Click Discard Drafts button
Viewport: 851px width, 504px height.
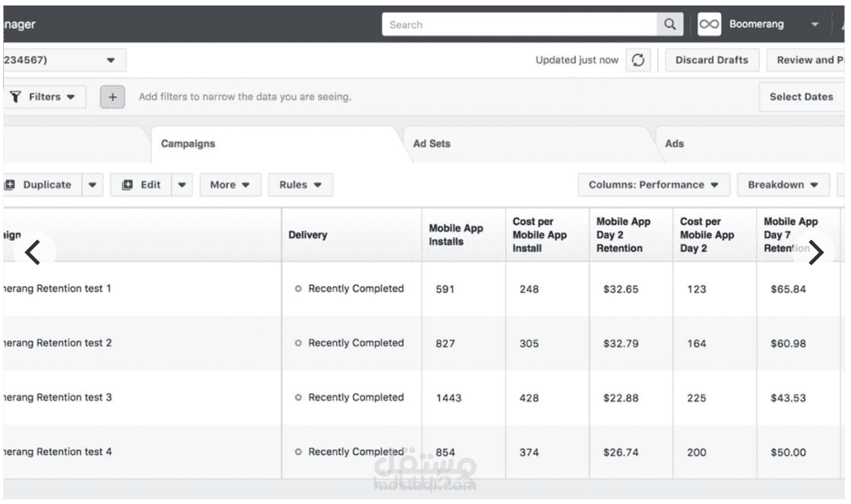[x=711, y=60]
